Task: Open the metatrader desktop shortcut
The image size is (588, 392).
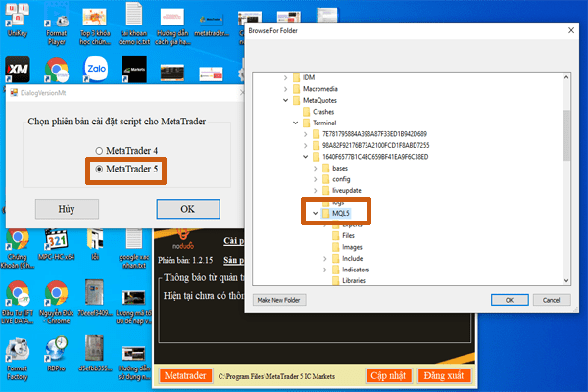Action: click(x=212, y=24)
